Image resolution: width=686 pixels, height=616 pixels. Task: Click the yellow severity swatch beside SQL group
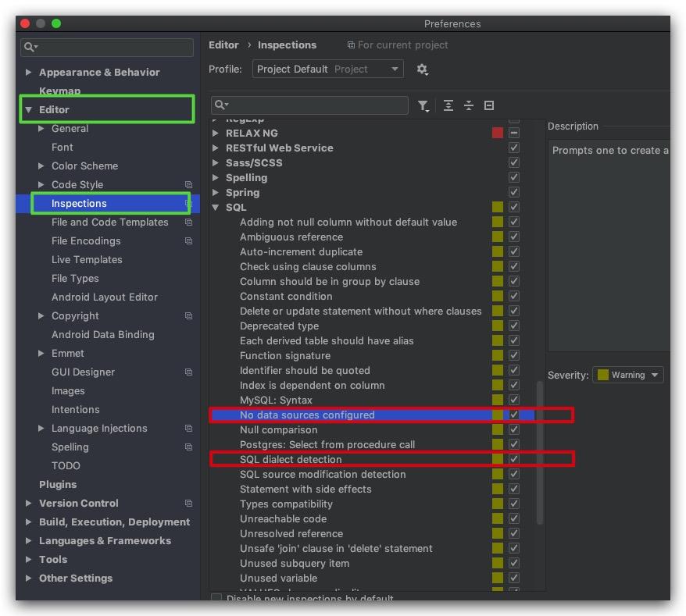click(x=498, y=207)
